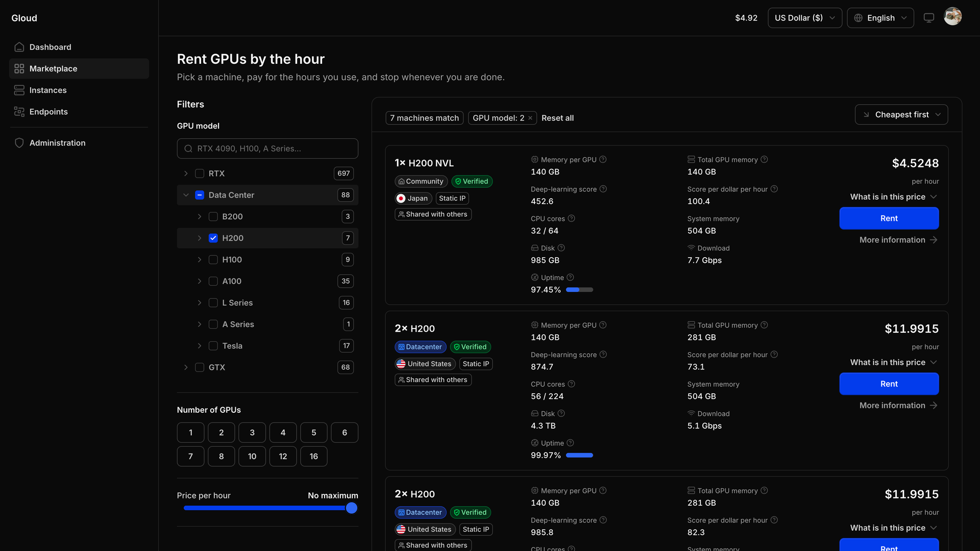Select 8 GPU count button

(221, 457)
